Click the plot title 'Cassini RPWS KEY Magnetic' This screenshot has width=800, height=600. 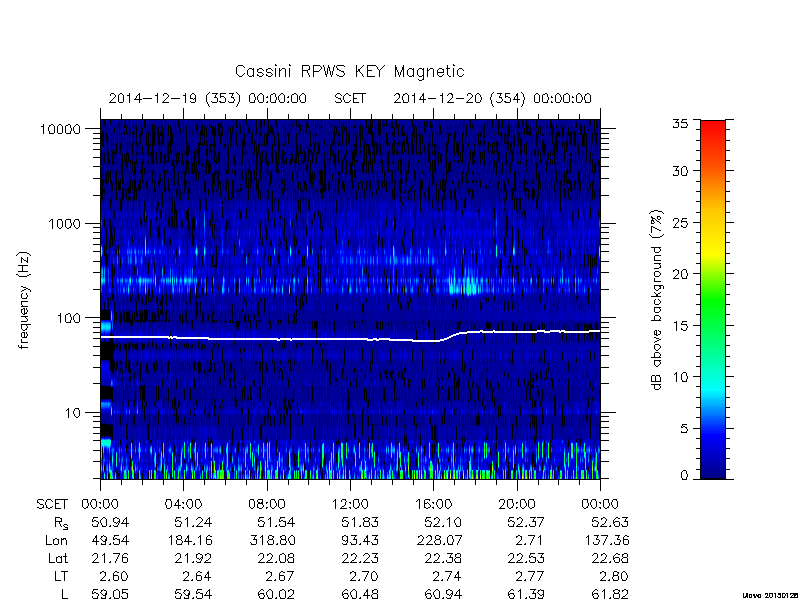[349, 71]
